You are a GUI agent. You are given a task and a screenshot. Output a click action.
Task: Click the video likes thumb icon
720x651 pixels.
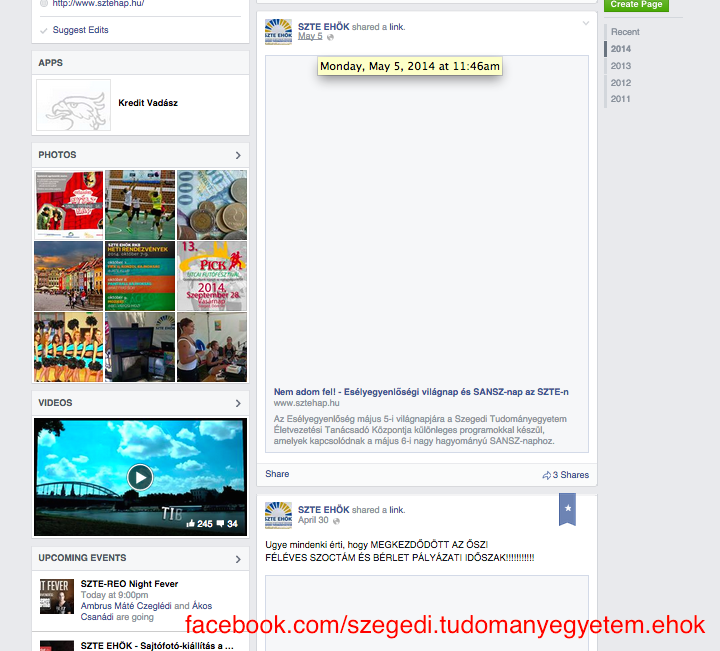[191, 523]
